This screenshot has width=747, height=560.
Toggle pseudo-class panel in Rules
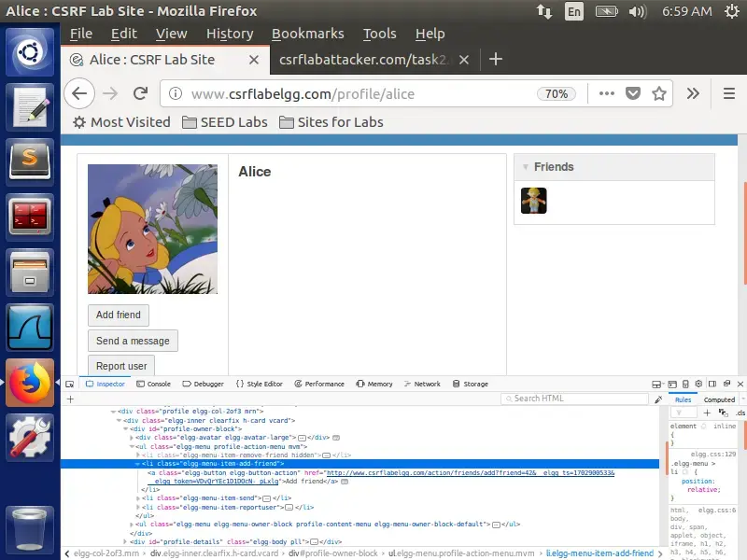pyautogui.click(x=723, y=413)
